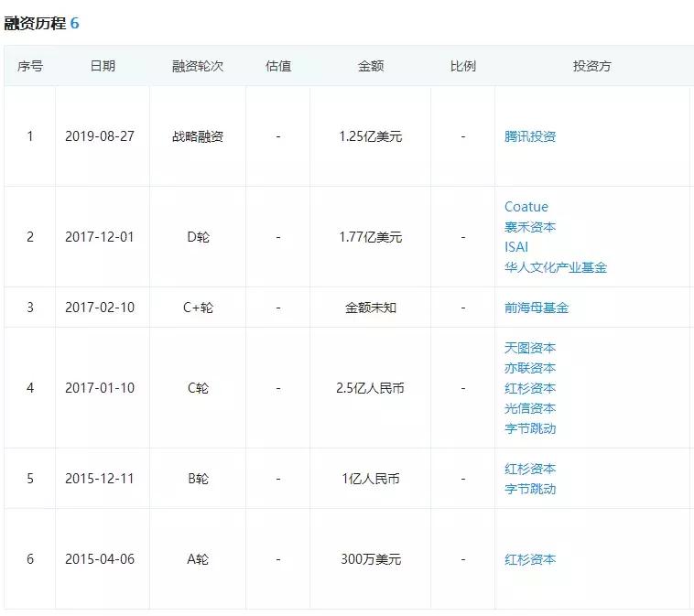The width and height of the screenshot is (694, 616).
Task: Click the 战略融资 round cell
Action: (x=198, y=136)
